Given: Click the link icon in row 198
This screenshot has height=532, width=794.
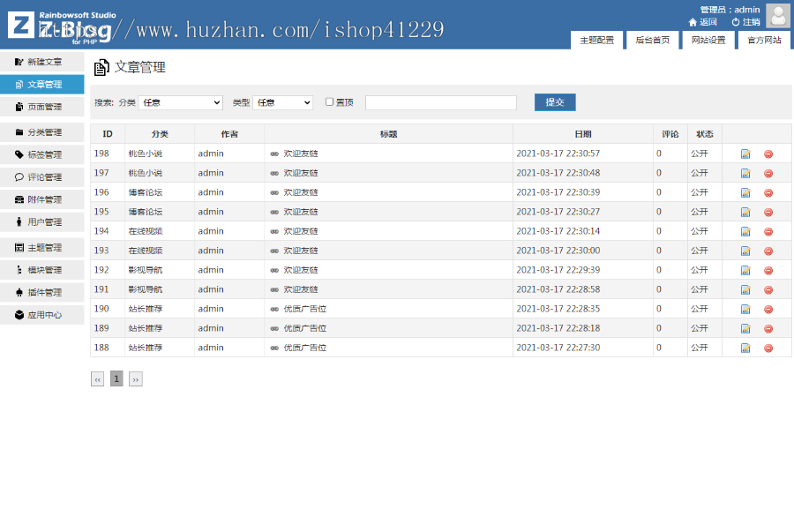Looking at the screenshot, I should [x=274, y=154].
